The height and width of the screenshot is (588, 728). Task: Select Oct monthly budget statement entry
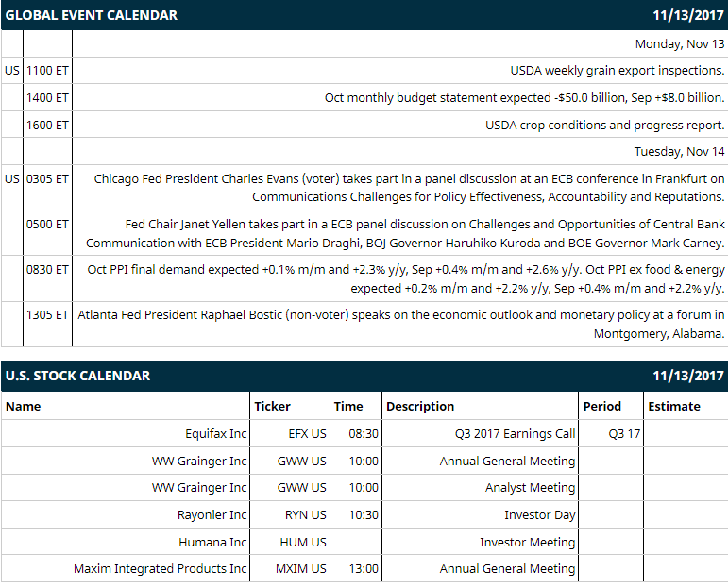(524, 98)
